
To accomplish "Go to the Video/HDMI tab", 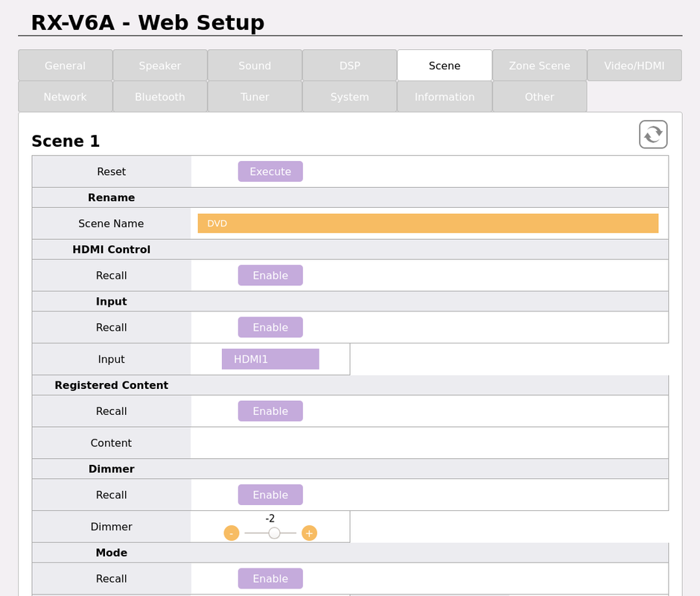I will [634, 66].
